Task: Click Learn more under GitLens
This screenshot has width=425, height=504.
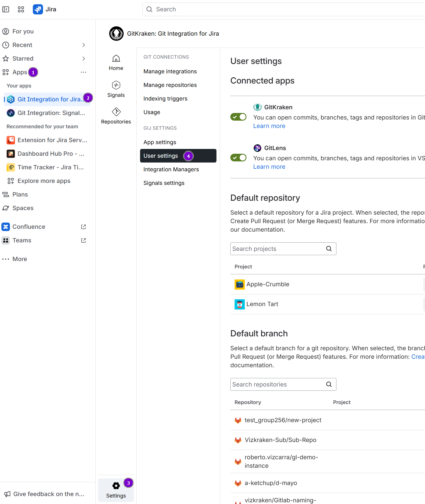Action: tap(269, 167)
